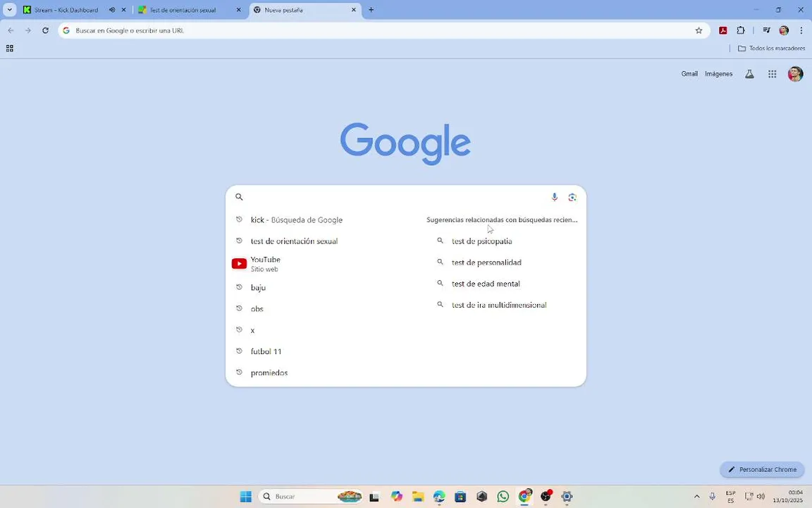Go forward to next page

coord(28,30)
